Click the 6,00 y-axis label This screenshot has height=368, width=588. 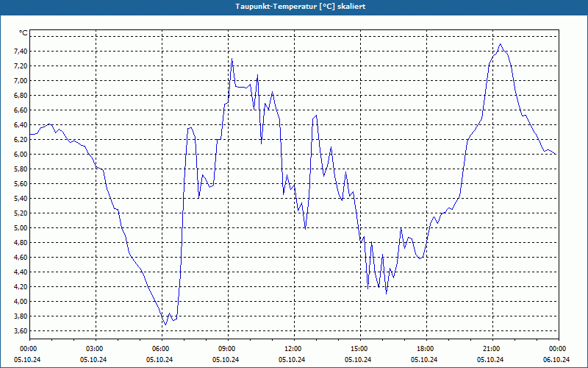[21, 155]
